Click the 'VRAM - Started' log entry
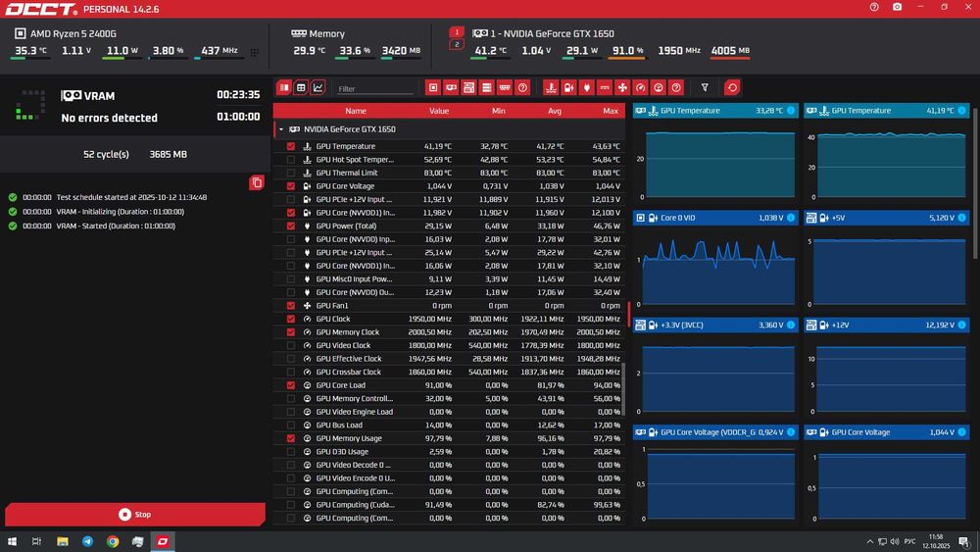The height and width of the screenshot is (552, 980). pyautogui.click(x=116, y=226)
